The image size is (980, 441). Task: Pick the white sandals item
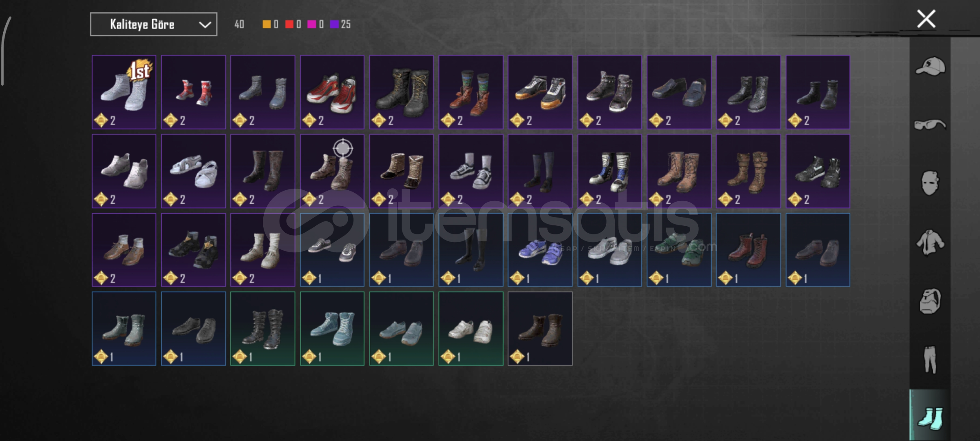[193, 171]
